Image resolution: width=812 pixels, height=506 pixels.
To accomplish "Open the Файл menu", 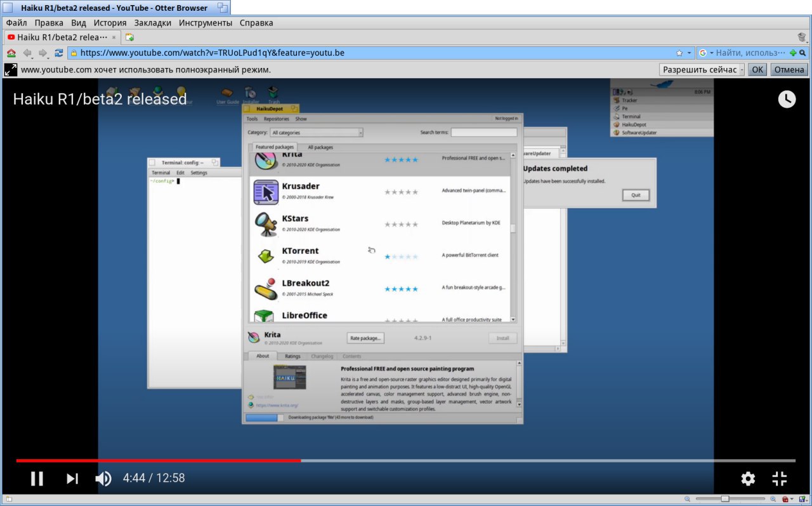I will (16, 23).
